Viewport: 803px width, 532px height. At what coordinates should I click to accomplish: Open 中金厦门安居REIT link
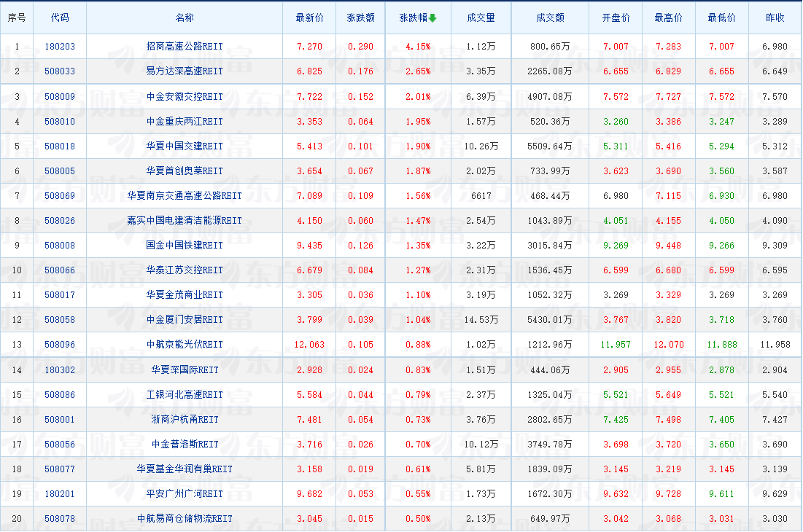[185, 319]
